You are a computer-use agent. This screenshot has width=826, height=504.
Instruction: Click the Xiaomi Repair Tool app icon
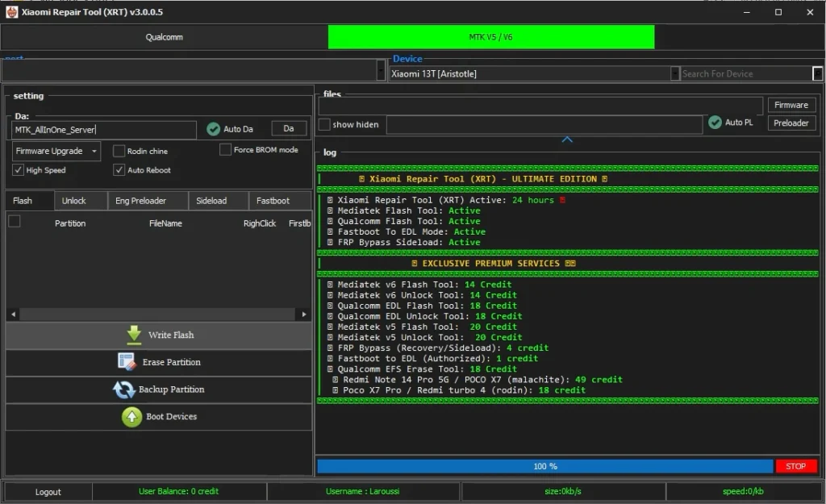11,12
